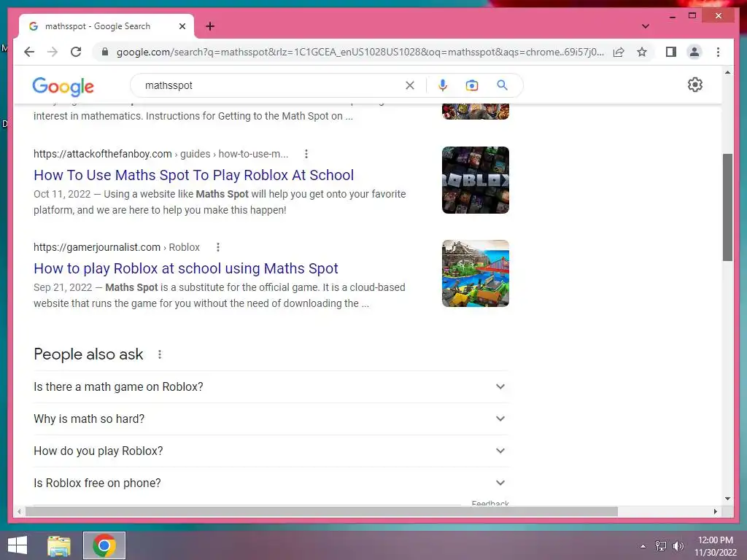The image size is (747, 560).
Task: Click gamerjournalist.com URL breadcrumb
Action: [116, 247]
